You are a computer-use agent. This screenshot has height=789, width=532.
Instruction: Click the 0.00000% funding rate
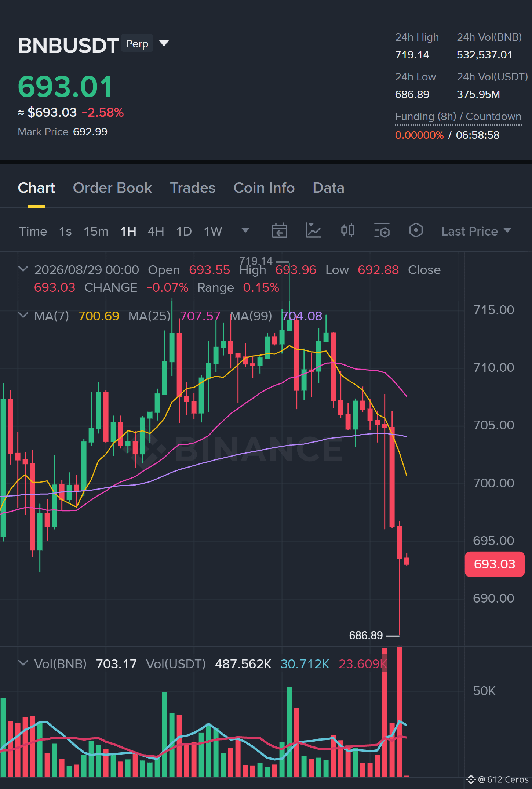(x=419, y=135)
